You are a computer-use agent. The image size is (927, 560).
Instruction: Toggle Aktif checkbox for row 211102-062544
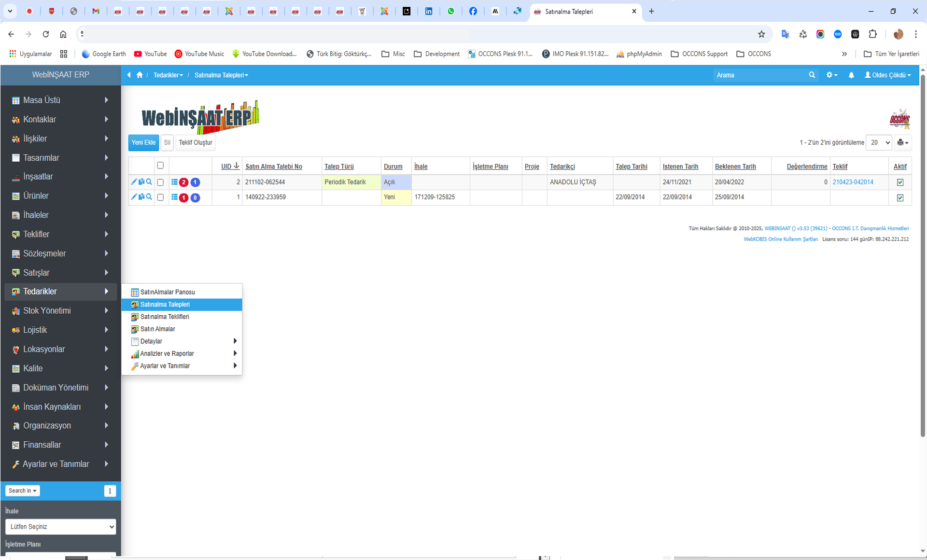point(900,182)
